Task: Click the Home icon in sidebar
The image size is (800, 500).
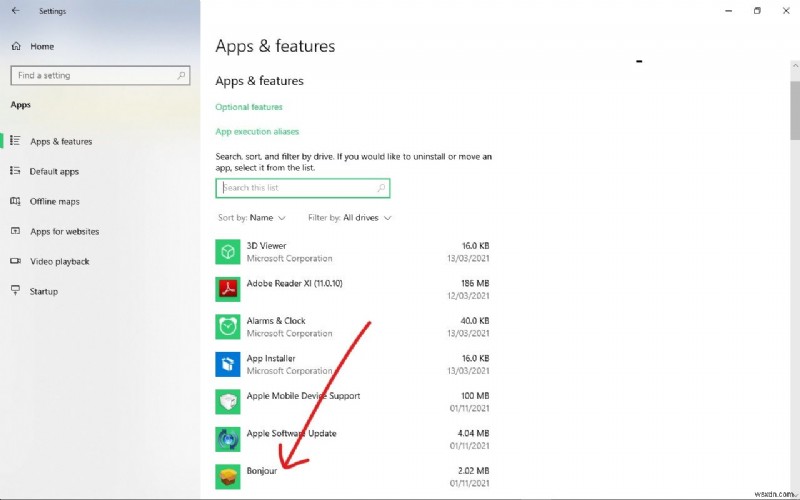Action: (x=17, y=46)
